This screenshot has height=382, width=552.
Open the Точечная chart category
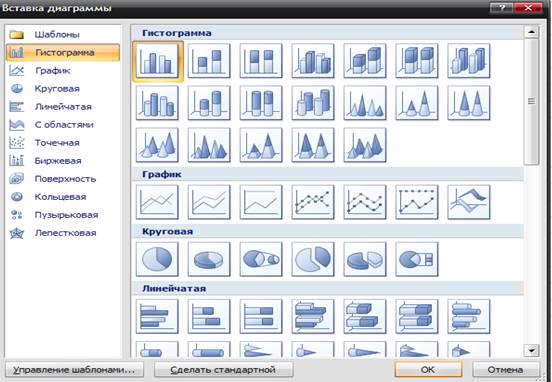coord(63,143)
